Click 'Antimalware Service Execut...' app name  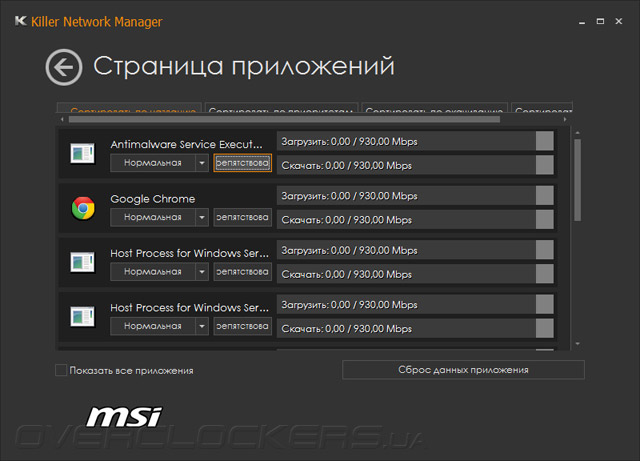(186, 145)
